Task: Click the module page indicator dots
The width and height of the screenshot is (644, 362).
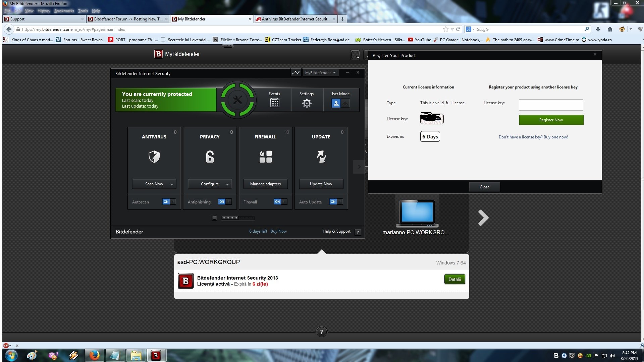Action: pyautogui.click(x=238, y=218)
